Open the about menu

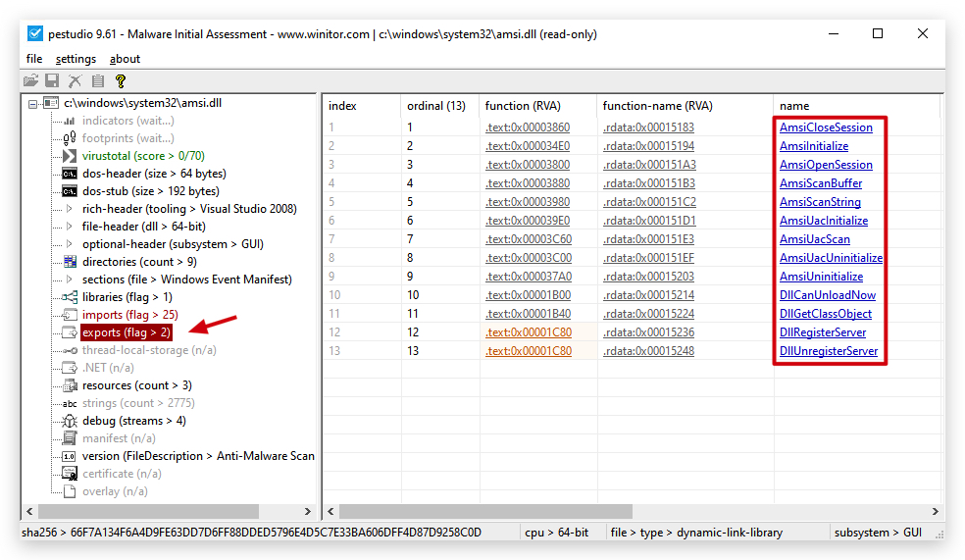[x=125, y=59]
